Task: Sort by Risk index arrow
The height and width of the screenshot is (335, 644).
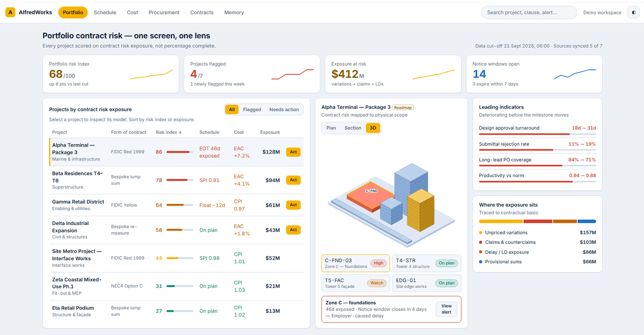Action: tap(180, 132)
